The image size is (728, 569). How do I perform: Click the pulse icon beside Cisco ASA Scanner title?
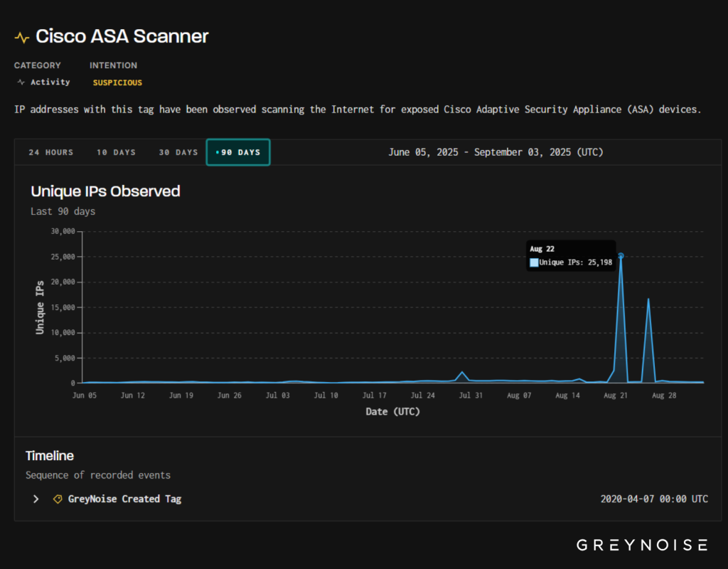click(22, 37)
